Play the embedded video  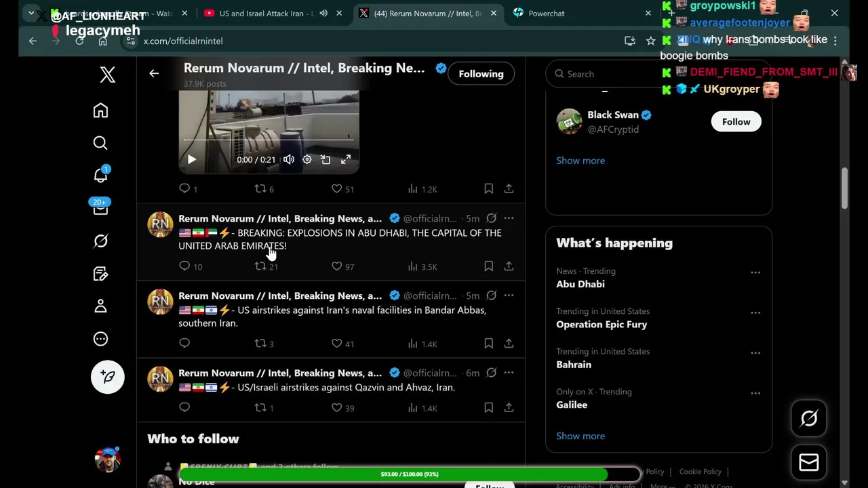click(191, 159)
